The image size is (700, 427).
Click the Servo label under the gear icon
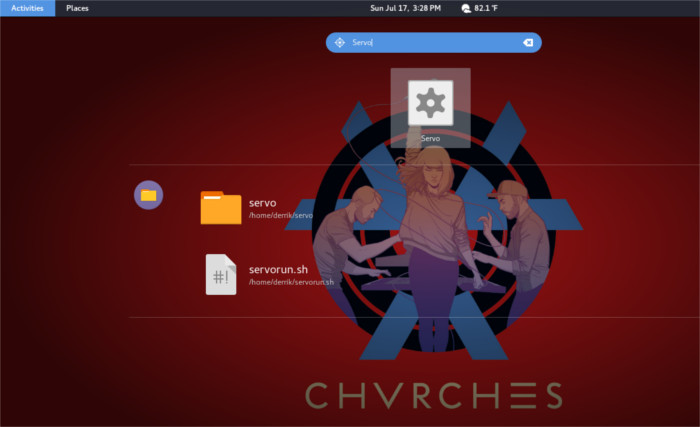[430, 138]
